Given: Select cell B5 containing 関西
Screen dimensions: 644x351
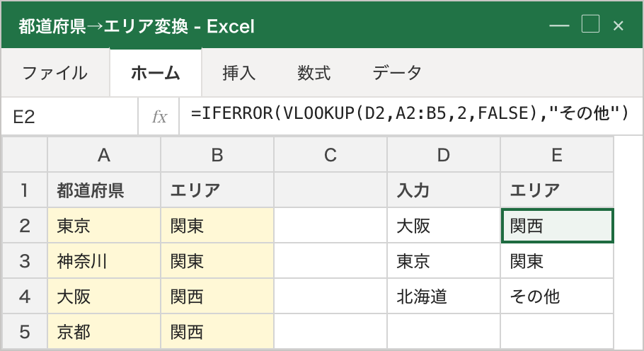Looking at the screenshot, I should 217,332.
